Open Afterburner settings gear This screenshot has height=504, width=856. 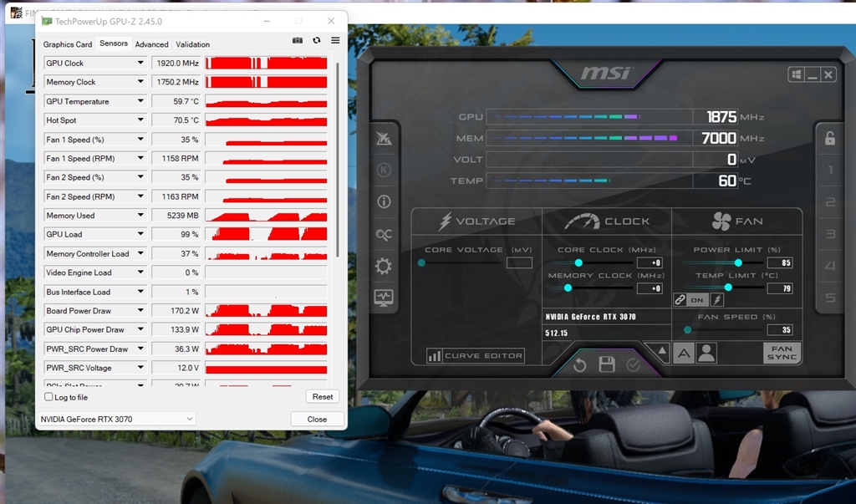click(x=383, y=266)
